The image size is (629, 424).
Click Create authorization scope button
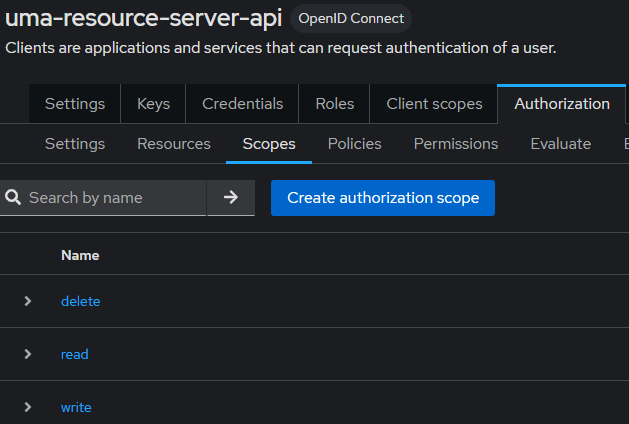[x=383, y=198]
